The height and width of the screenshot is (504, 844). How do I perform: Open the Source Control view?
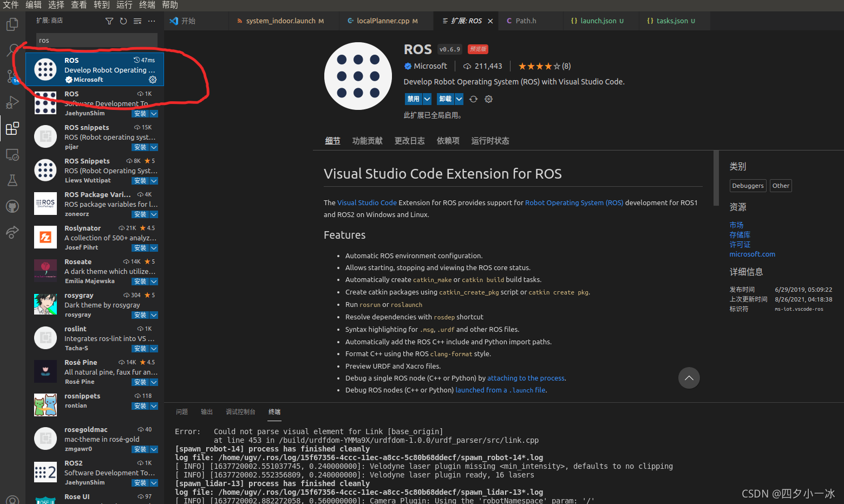coord(12,76)
